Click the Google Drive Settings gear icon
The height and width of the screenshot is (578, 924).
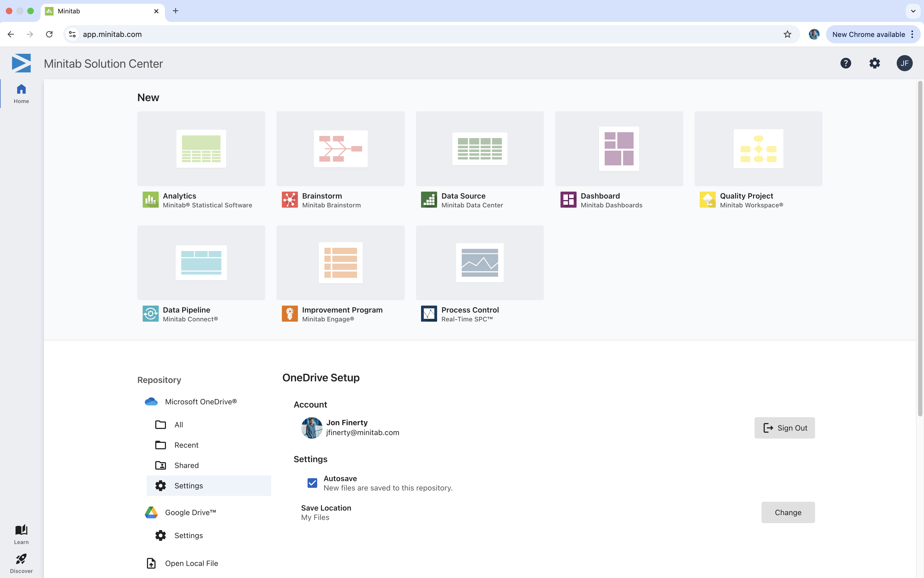coord(161,535)
